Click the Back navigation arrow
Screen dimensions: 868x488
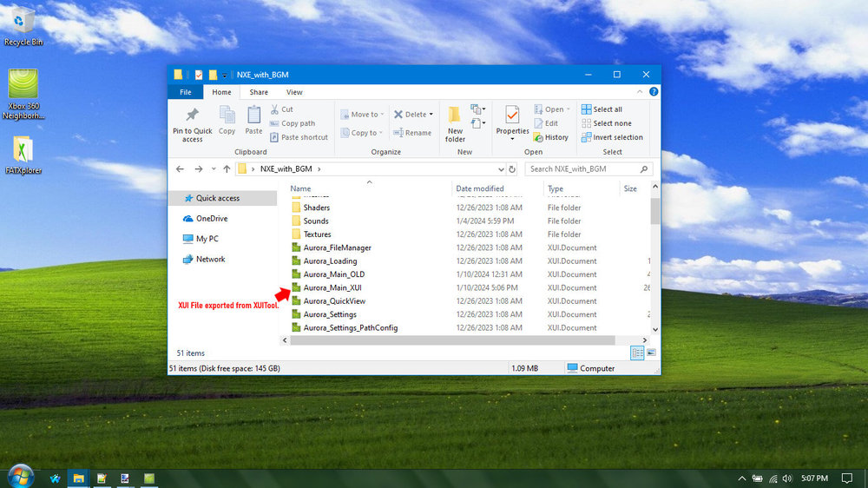point(180,169)
